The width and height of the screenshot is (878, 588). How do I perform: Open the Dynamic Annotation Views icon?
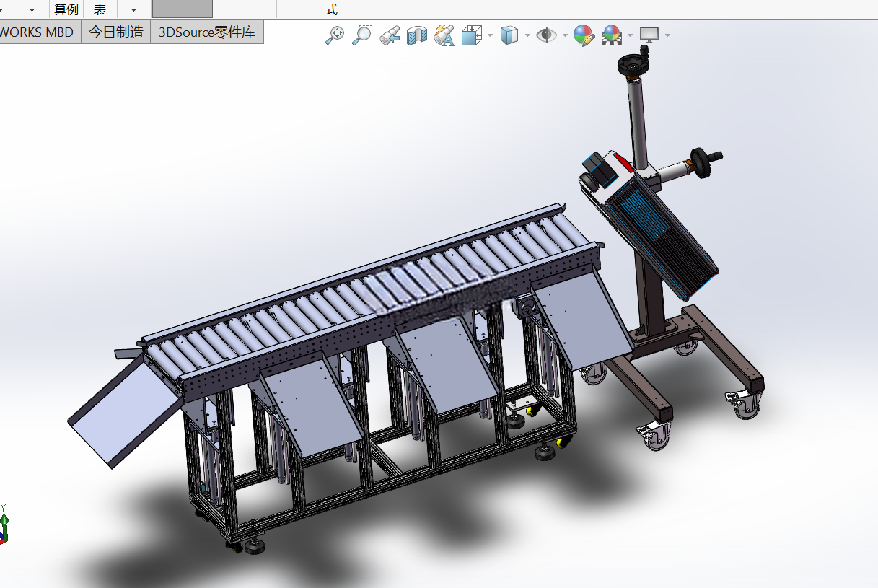[x=444, y=35]
